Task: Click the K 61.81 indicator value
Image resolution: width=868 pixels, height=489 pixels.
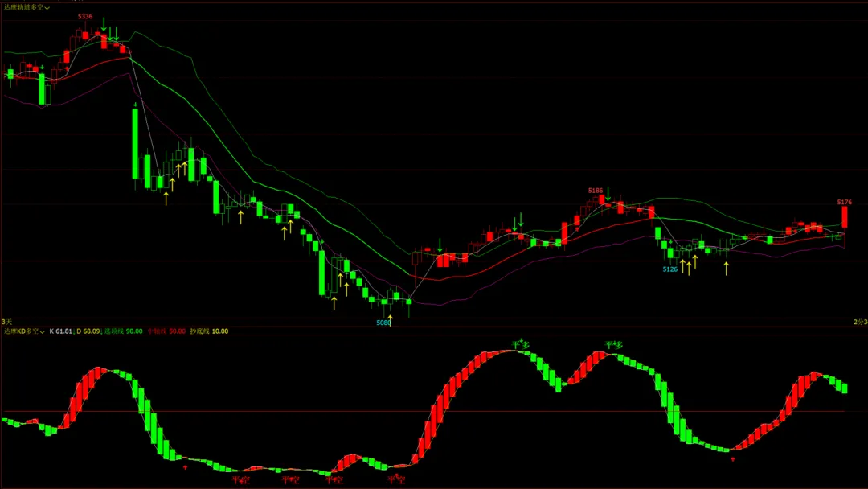Action: [61, 331]
